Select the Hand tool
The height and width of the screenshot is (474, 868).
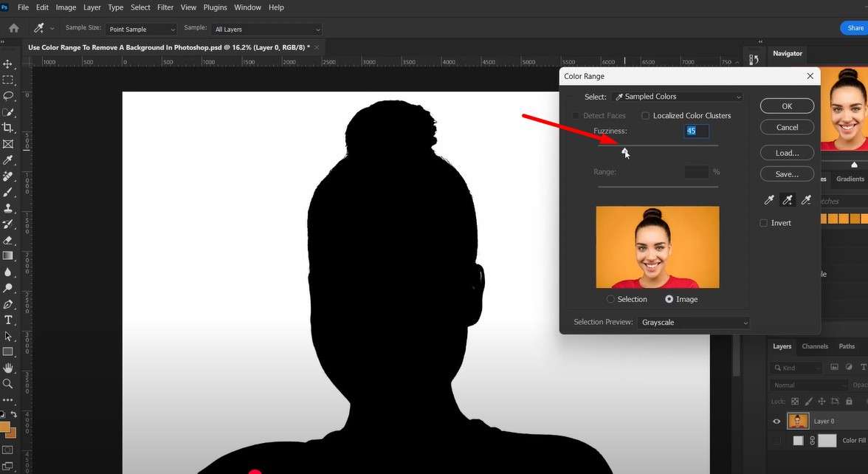click(7, 368)
